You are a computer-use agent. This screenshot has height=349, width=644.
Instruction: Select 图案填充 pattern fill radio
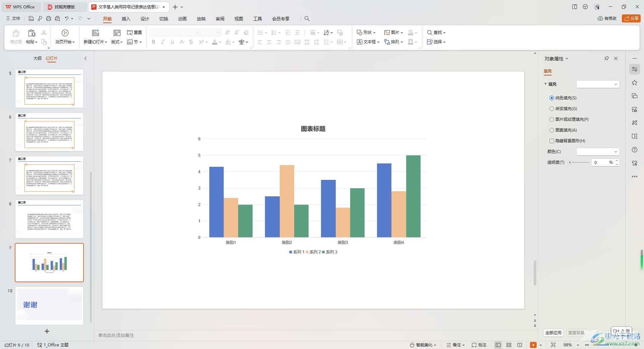[x=552, y=130]
